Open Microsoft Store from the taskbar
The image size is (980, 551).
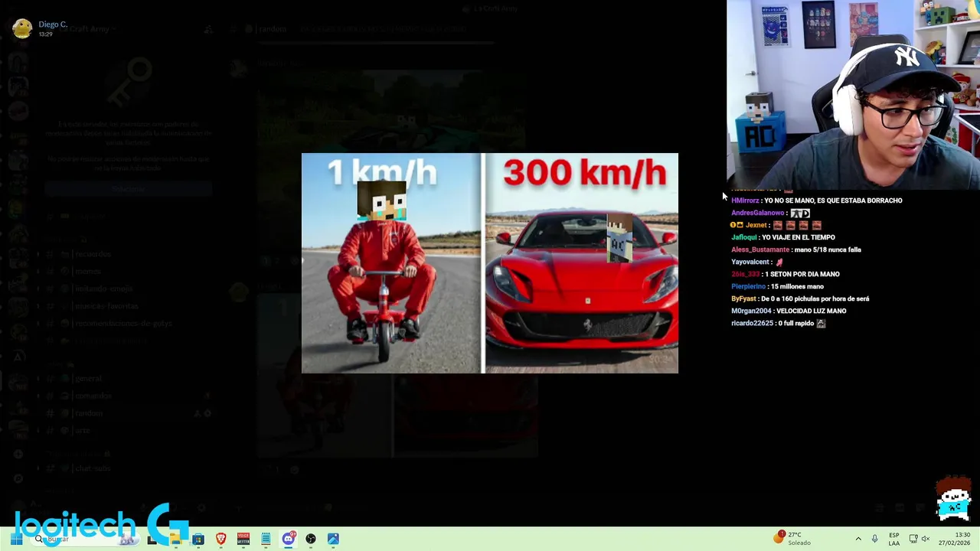tap(198, 539)
